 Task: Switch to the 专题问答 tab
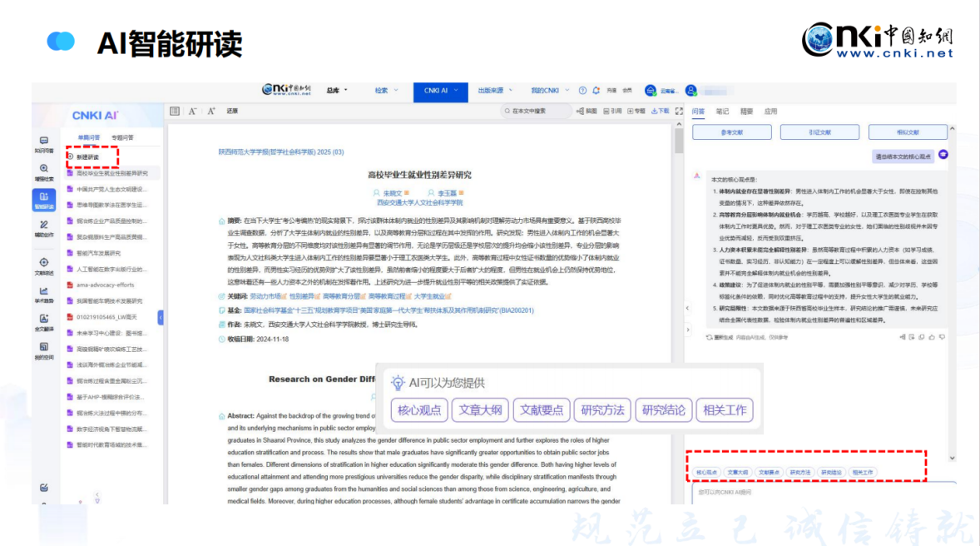tap(122, 137)
